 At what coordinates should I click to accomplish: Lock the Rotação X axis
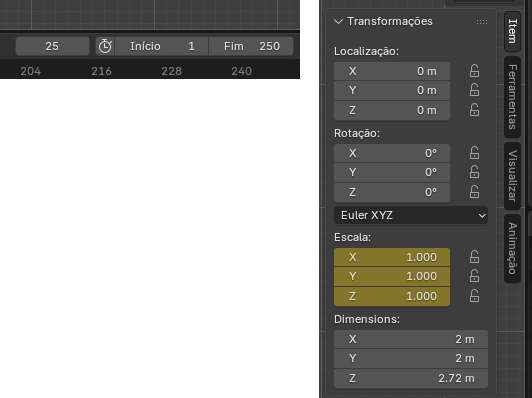pyautogui.click(x=474, y=153)
